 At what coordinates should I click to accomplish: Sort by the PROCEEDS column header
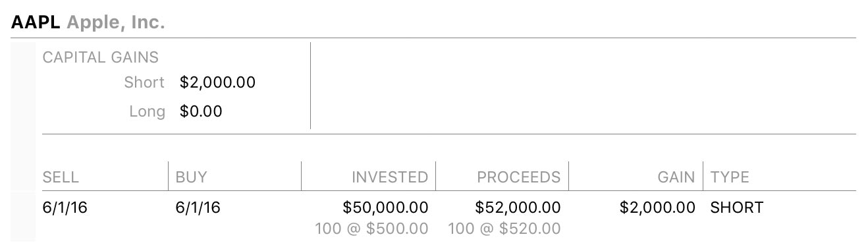(519, 177)
